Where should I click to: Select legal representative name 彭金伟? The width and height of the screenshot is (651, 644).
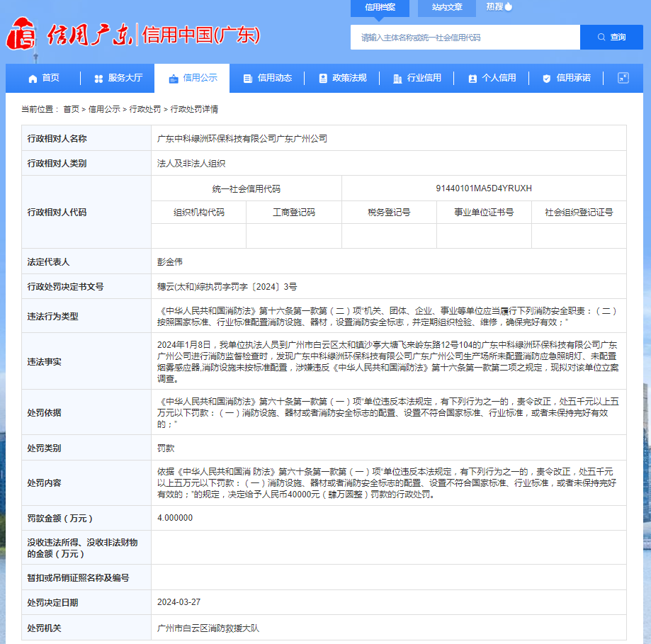tap(170, 262)
